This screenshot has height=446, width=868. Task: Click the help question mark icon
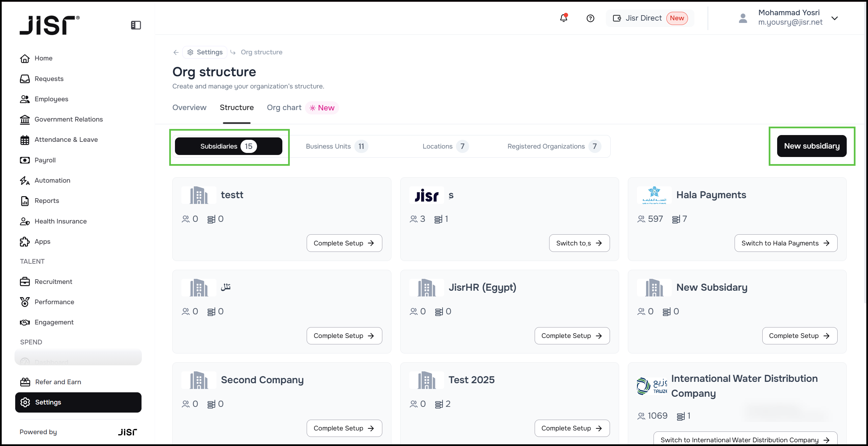pyautogui.click(x=590, y=18)
